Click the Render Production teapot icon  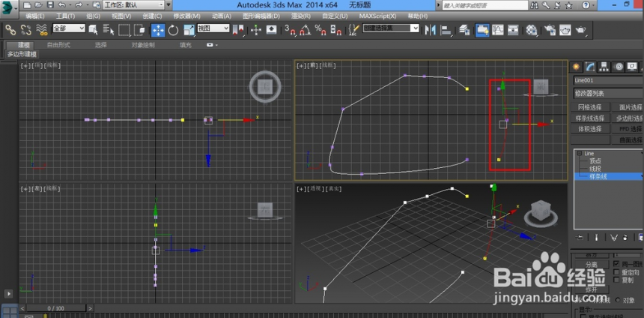pos(581,30)
